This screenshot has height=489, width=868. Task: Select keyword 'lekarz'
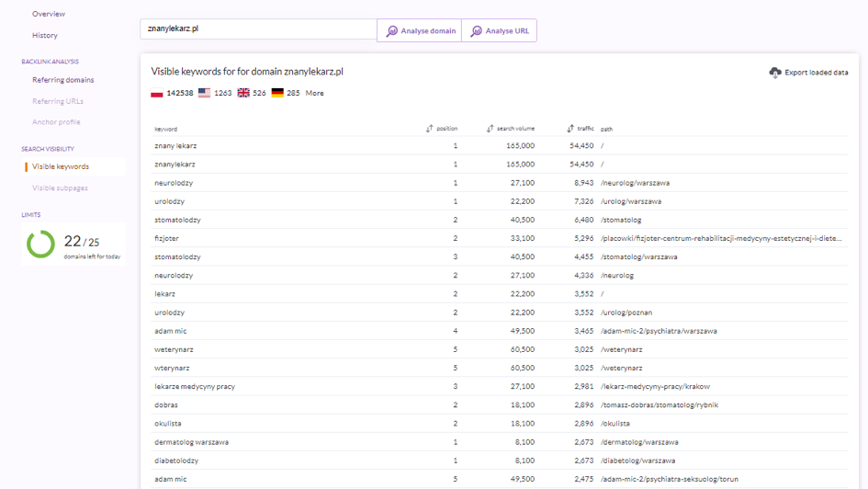point(164,294)
